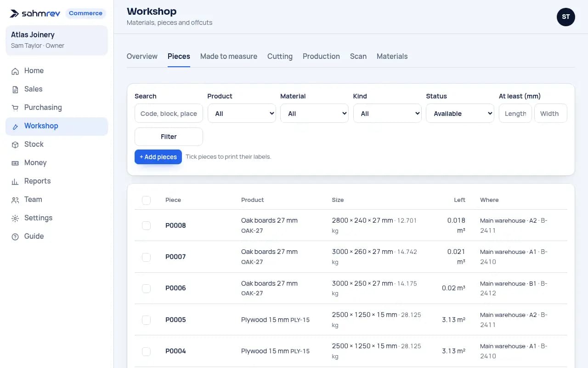The image size is (588, 368).
Task: Open the Scan tab
Action: click(358, 56)
